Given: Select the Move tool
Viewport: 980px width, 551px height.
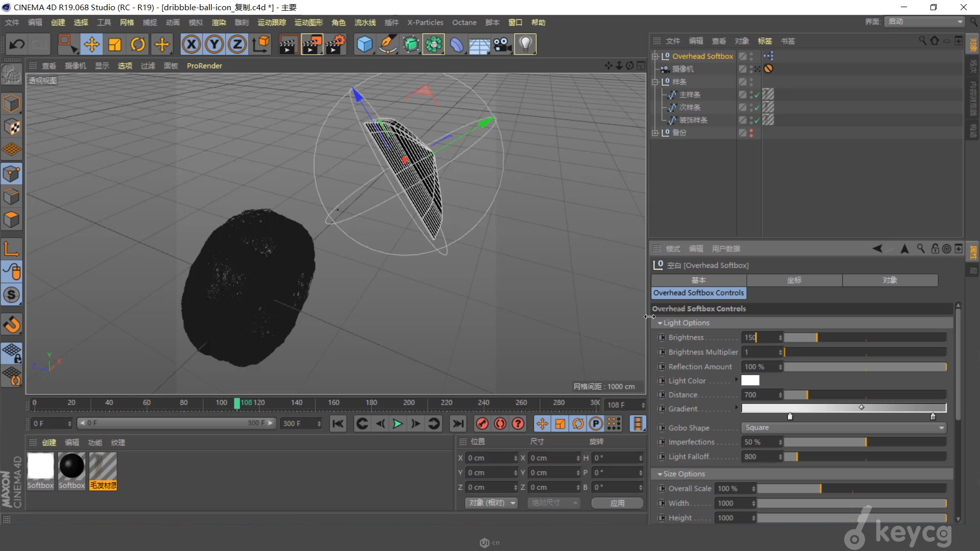Looking at the screenshot, I should (x=91, y=44).
